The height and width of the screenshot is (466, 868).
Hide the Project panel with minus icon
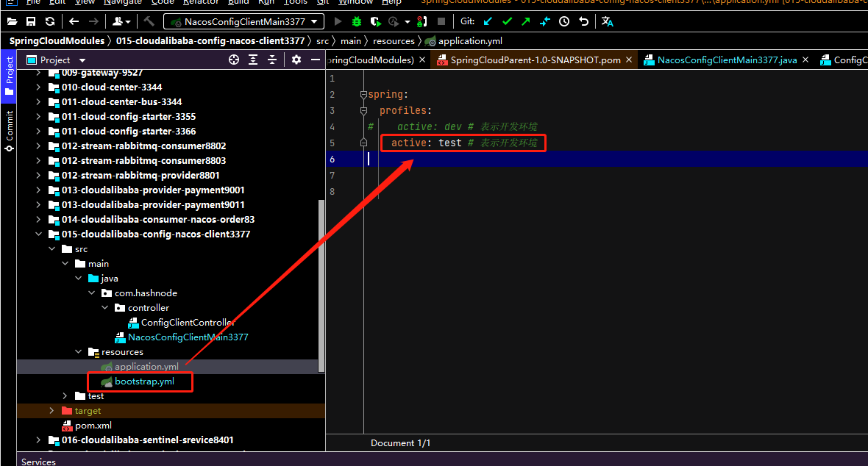click(316, 60)
